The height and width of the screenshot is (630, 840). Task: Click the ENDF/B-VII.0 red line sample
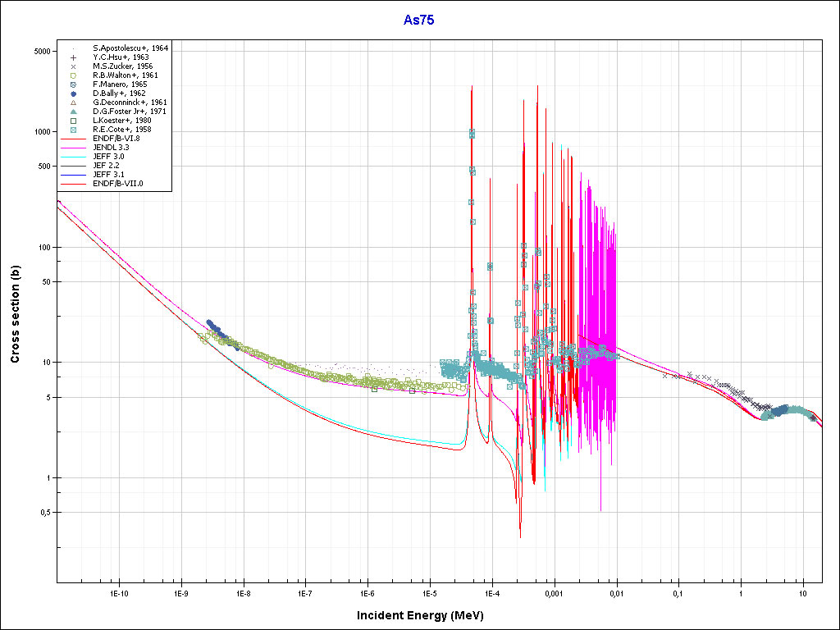pos(73,184)
